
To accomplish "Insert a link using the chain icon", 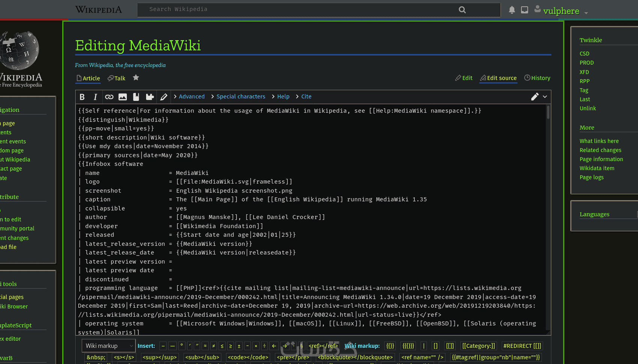I will 109,96.
